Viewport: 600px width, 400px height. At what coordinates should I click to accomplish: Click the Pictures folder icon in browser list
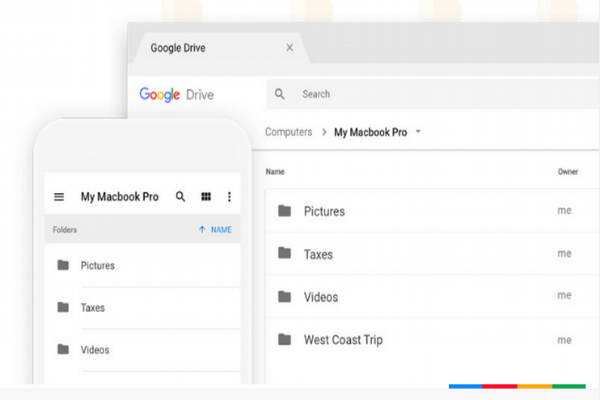pos(284,211)
